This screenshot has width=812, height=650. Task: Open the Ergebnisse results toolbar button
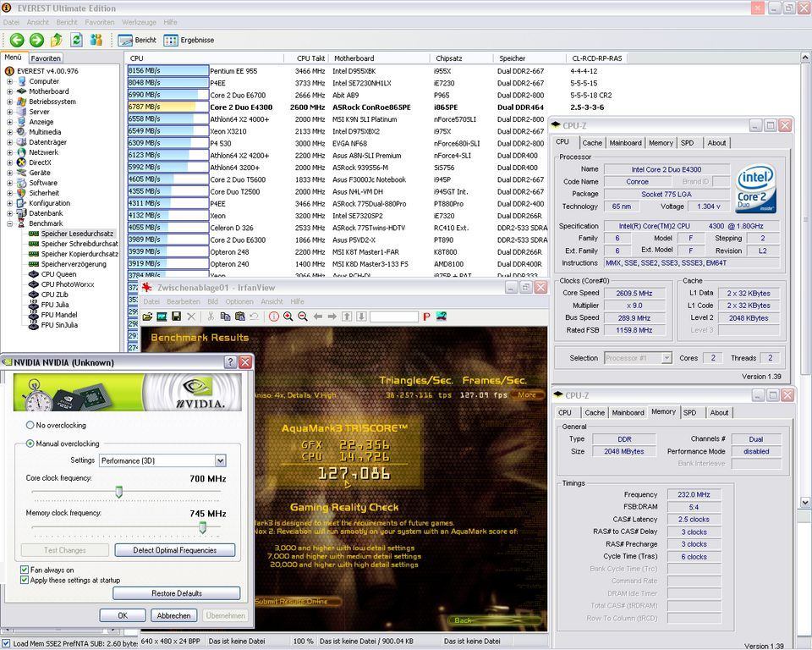coord(189,40)
